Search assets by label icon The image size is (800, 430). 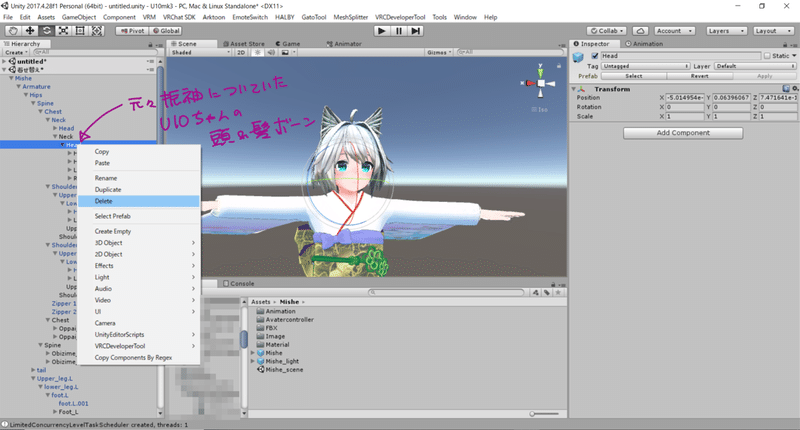(x=546, y=292)
